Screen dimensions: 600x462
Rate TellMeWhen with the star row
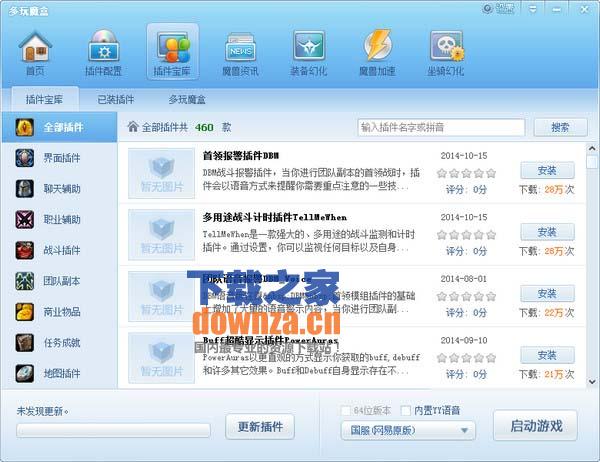(x=466, y=235)
